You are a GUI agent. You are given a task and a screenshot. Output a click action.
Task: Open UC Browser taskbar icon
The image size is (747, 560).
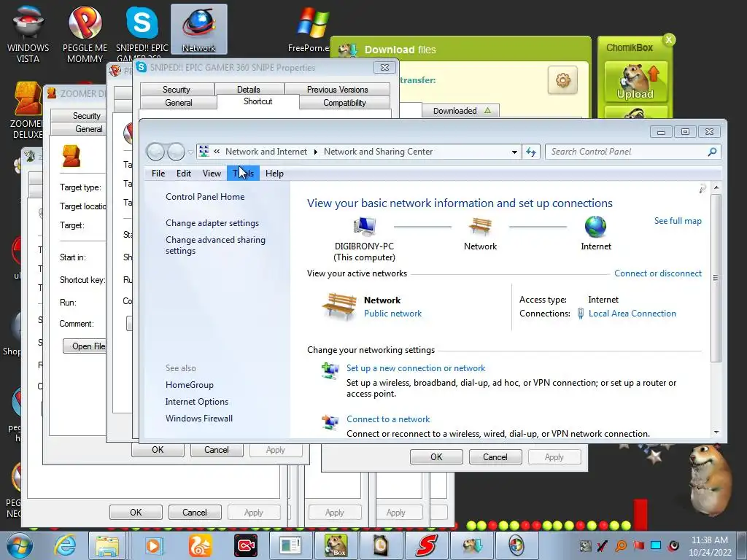coord(200,545)
